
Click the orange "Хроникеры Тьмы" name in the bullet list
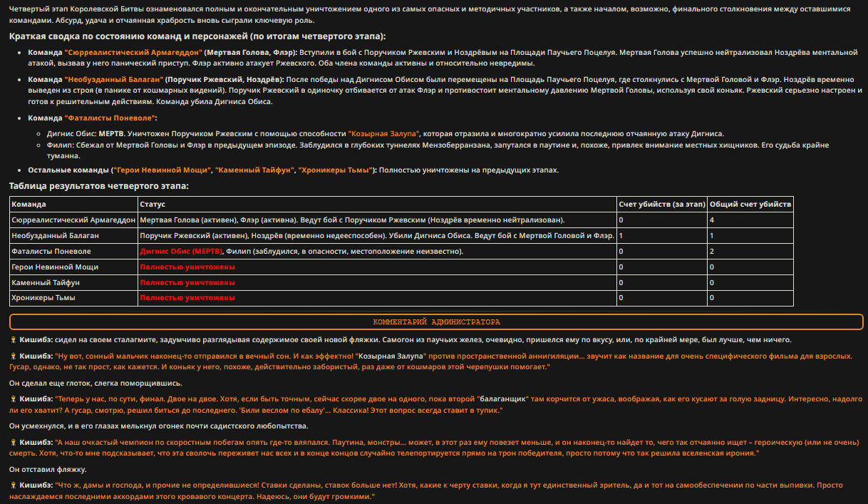pyautogui.click(x=335, y=170)
